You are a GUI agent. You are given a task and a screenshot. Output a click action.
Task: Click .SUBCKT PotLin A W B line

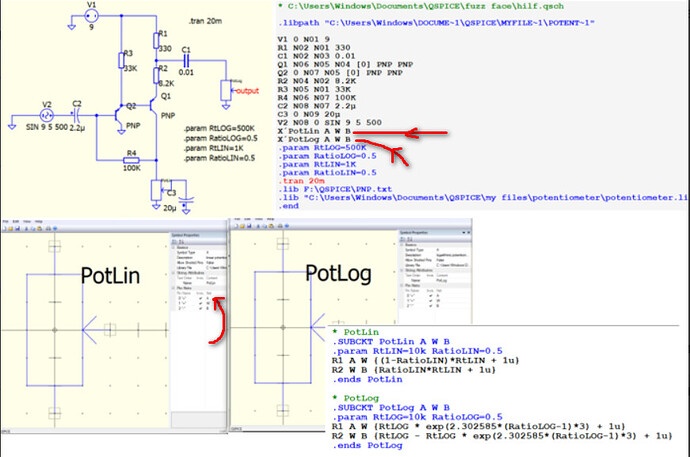391,342
